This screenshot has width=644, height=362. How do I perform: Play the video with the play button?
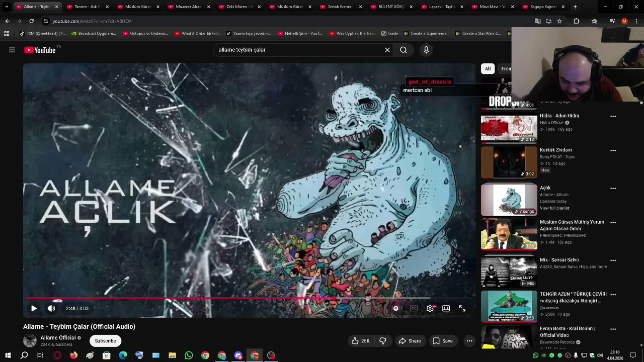(34, 308)
